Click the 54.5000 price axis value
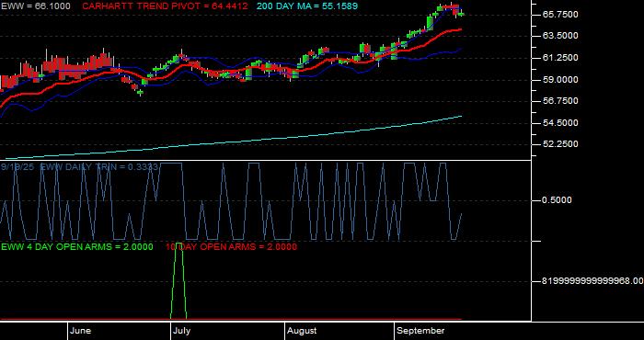The image size is (644, 340). point(560,122)
